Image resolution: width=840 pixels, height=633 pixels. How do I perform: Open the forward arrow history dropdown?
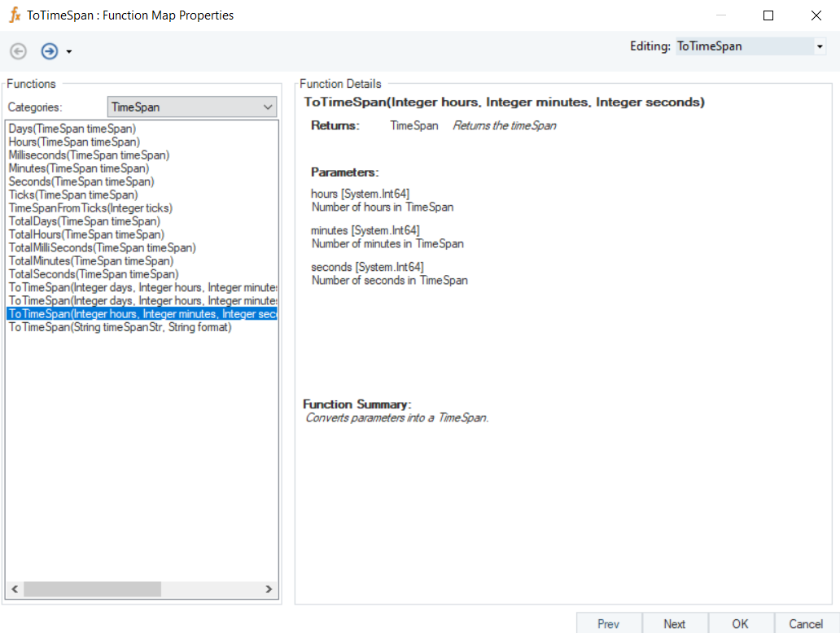pyautogui.click(x=69, y=52)
